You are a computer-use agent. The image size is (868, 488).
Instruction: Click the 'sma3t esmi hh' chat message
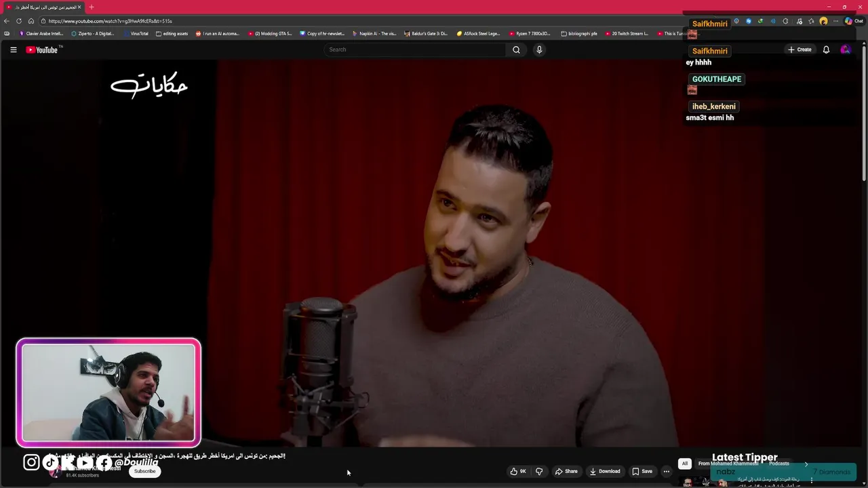[x=710, y=118]
